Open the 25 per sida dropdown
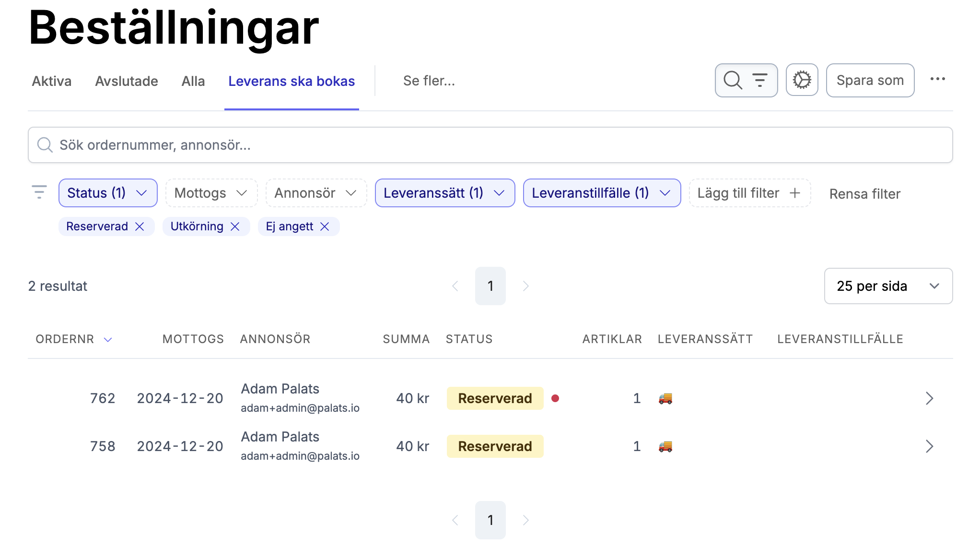The height and width of the screenshot is (548, 980). pos(888,286)
